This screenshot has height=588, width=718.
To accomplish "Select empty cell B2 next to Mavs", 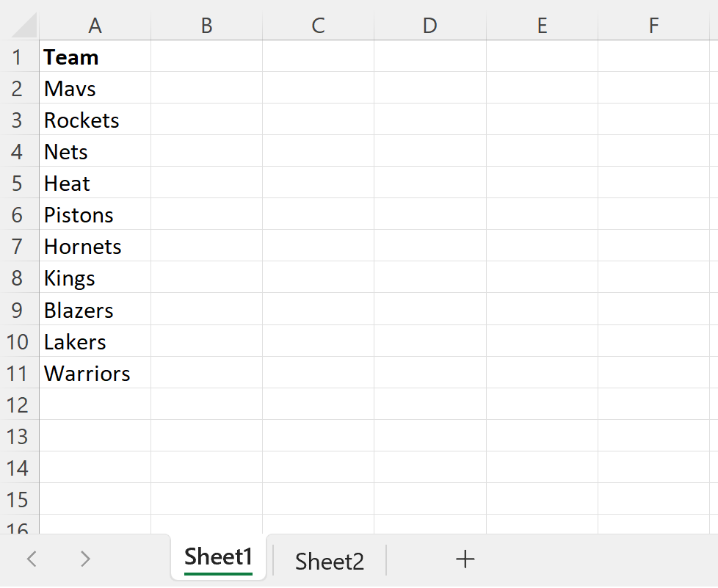I will pyautogui.click(x=206, y=88).
